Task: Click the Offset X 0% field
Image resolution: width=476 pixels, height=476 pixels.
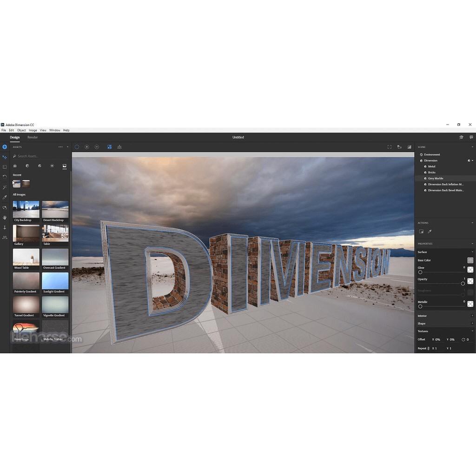Action: point(438,340)
